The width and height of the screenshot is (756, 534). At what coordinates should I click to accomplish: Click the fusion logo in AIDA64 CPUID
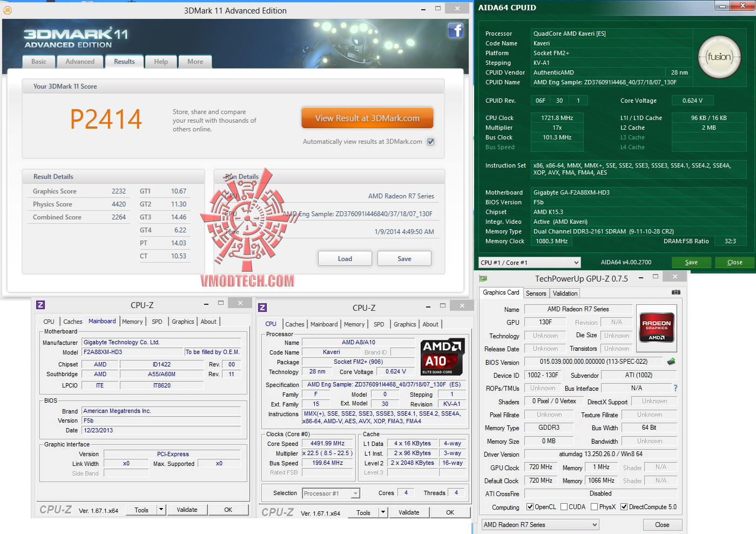719,57
